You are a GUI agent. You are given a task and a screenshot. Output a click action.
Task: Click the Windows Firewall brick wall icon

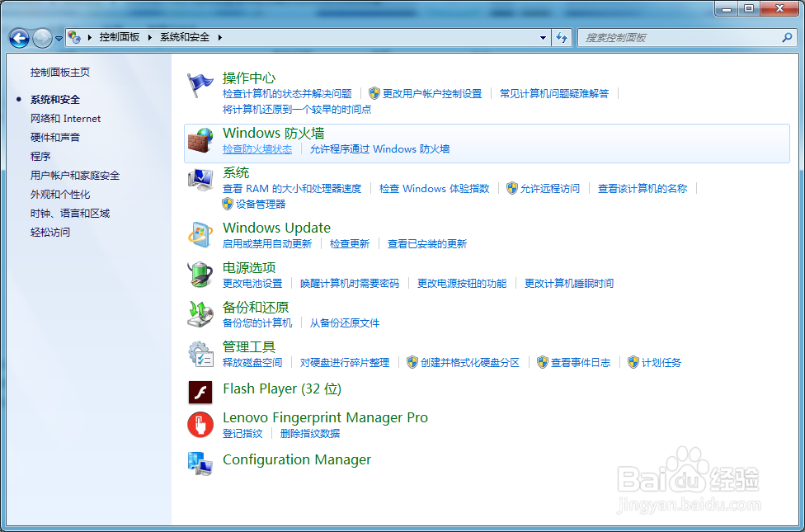[200, 140]
